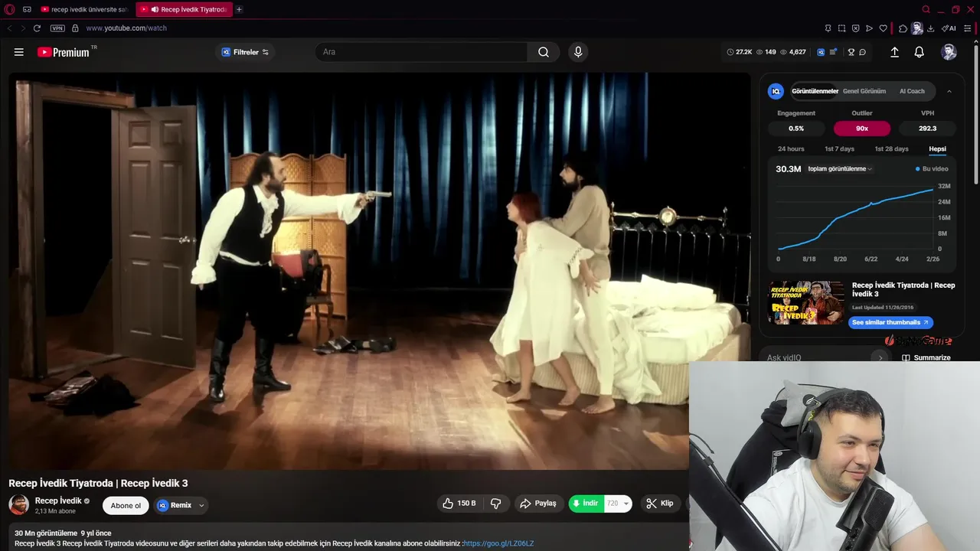Click the 27.2K clock stat in vidIQ bar

point(739,52)
